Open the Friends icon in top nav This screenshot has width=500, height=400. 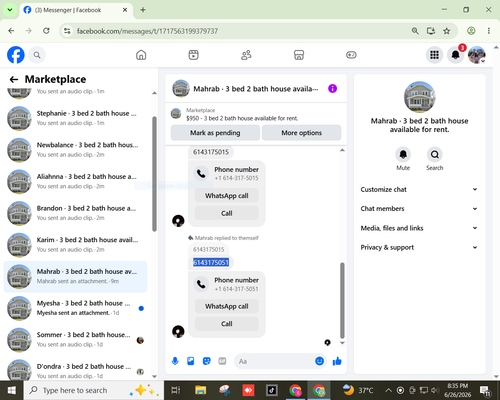[246, 55]
